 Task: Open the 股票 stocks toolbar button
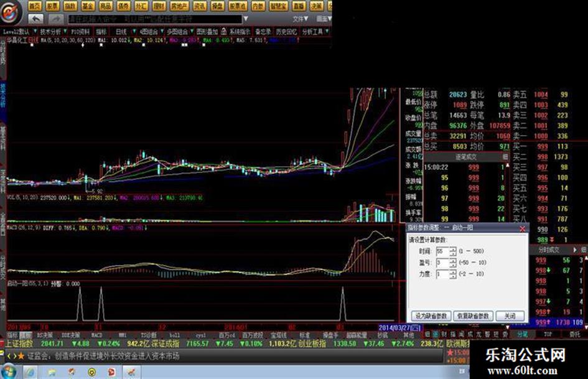[52, 6]
